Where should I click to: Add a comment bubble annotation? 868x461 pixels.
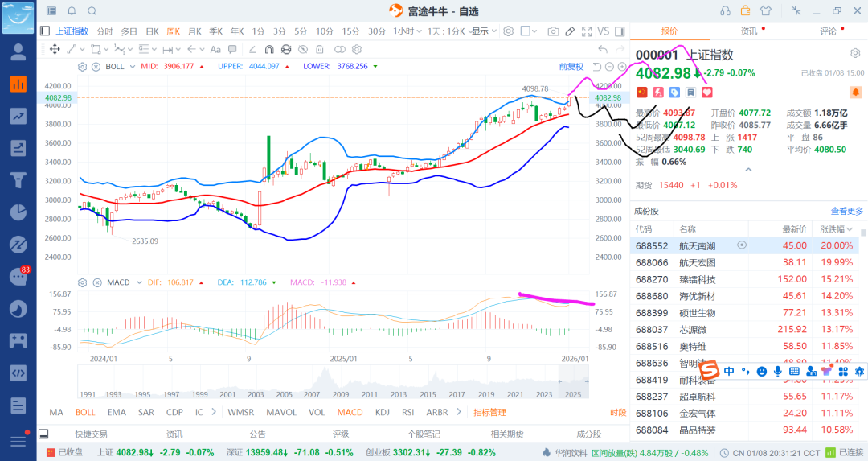click(232, 49)
